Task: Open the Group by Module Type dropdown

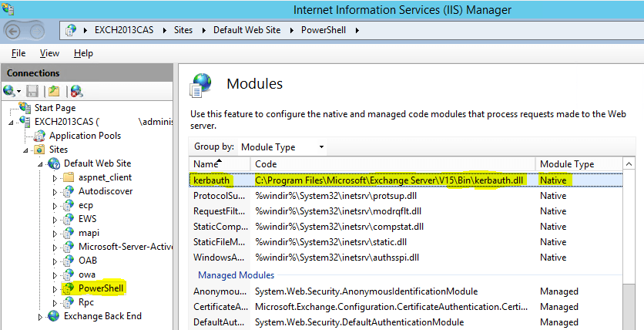Action: pos(281,146)
